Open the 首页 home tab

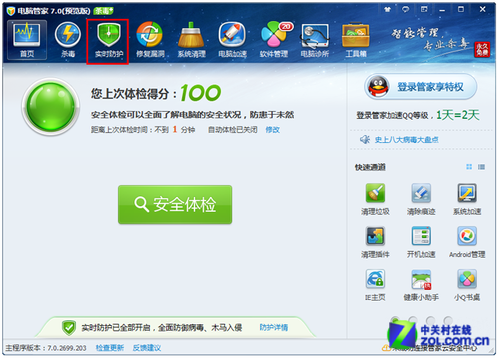click(x=27, y=40)
